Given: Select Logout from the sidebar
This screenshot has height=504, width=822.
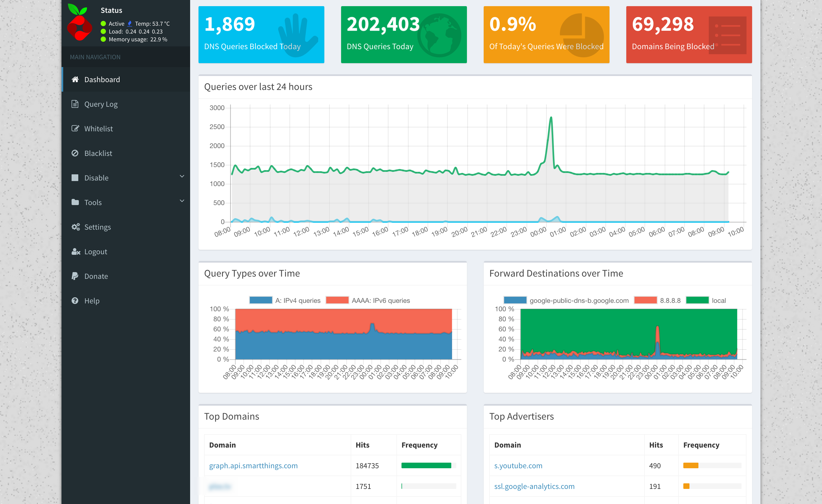Looking at the screenshot, I should pyautogui.click(x=126, y=252).
